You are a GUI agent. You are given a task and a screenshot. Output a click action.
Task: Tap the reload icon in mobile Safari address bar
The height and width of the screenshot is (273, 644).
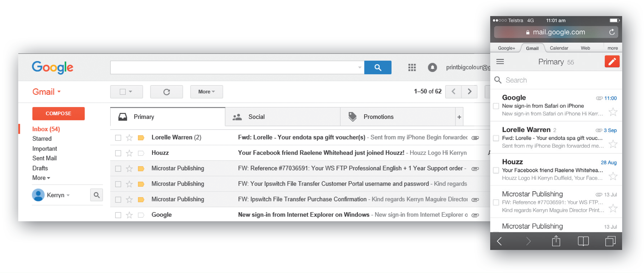(x=612, y=32)
